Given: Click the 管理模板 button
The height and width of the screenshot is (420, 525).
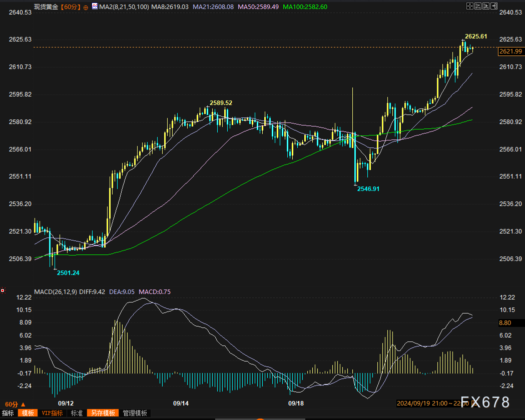Looking at the screenshot, I should point(135,413).
